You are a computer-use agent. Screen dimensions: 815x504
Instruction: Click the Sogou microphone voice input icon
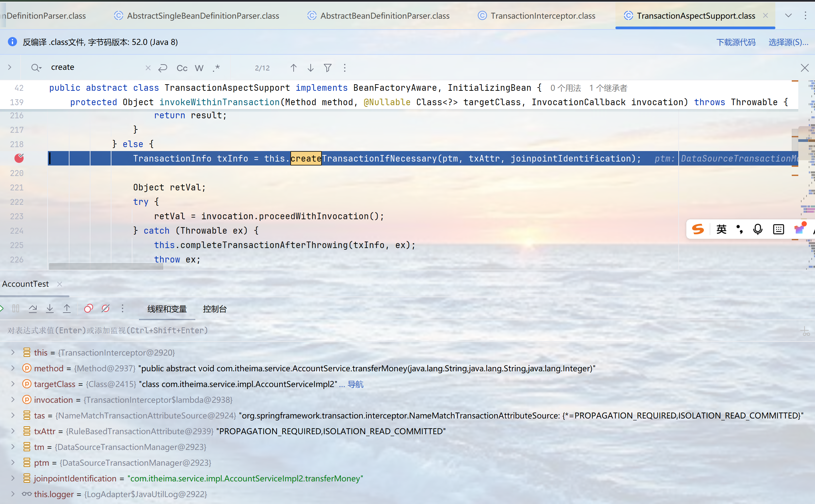pyautogui.click(x=758, y=229)
